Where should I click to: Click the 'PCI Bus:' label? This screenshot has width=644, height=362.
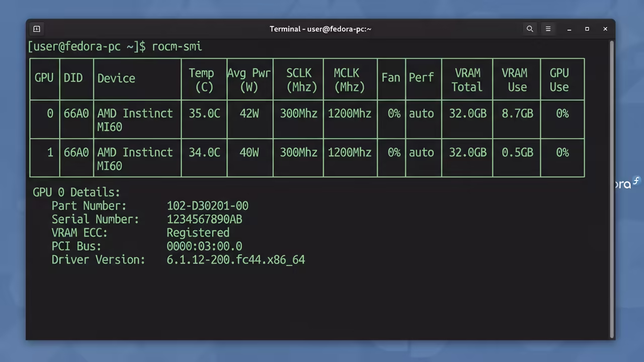(x=76, y=247)
